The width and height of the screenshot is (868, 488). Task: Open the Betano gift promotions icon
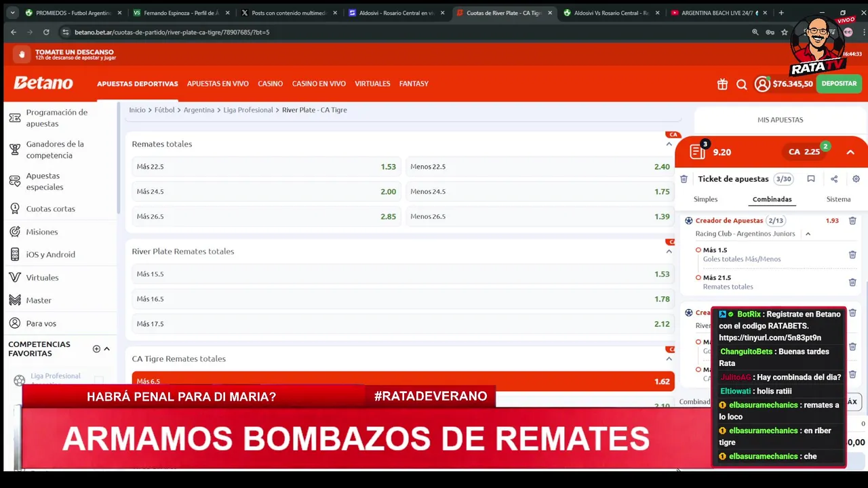[x=722, y=84]
